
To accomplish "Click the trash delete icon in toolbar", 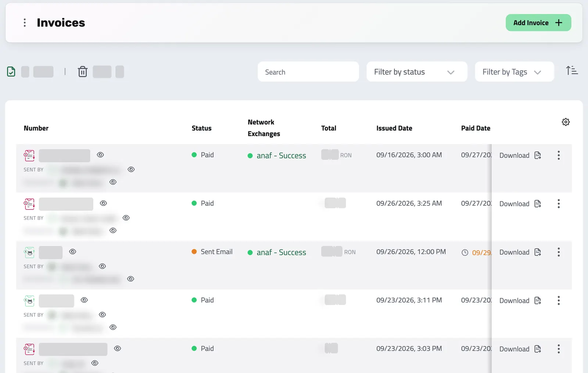I will tap(83, 72).
